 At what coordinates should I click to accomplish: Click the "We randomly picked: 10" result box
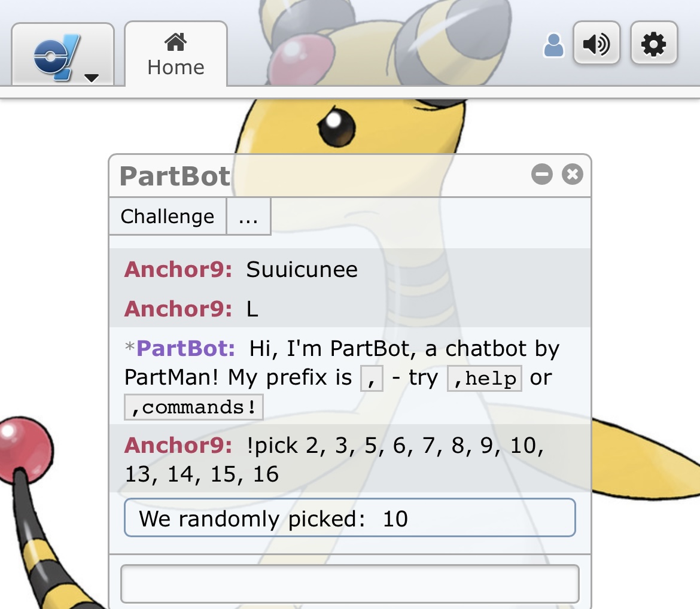(349, 518)
